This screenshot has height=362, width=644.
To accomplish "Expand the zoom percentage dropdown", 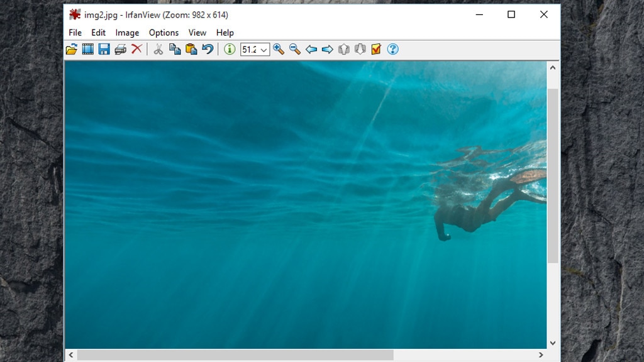I will coord(264,50).
